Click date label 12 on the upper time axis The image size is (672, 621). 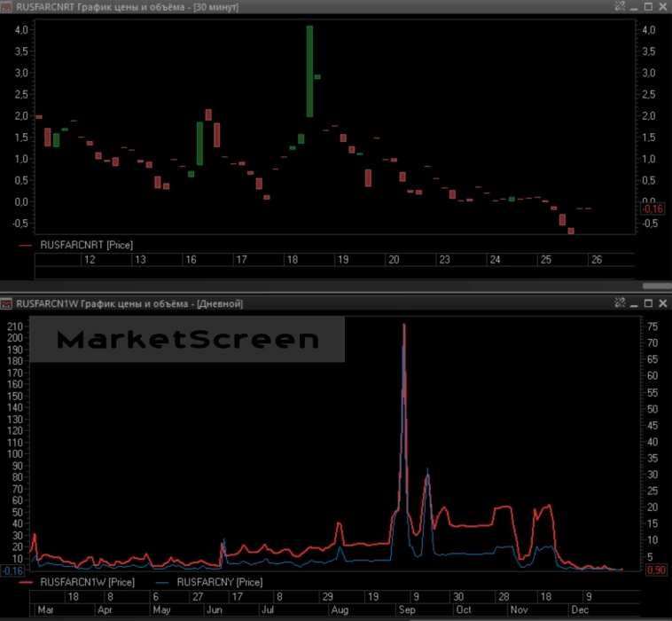90,260
